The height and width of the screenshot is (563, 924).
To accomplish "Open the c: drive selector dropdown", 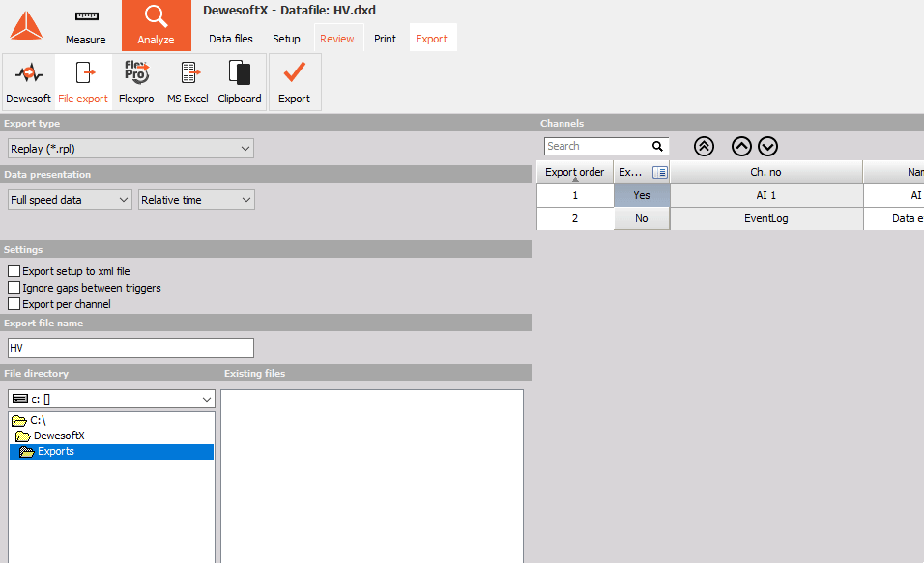I will (x=111, y=399).
